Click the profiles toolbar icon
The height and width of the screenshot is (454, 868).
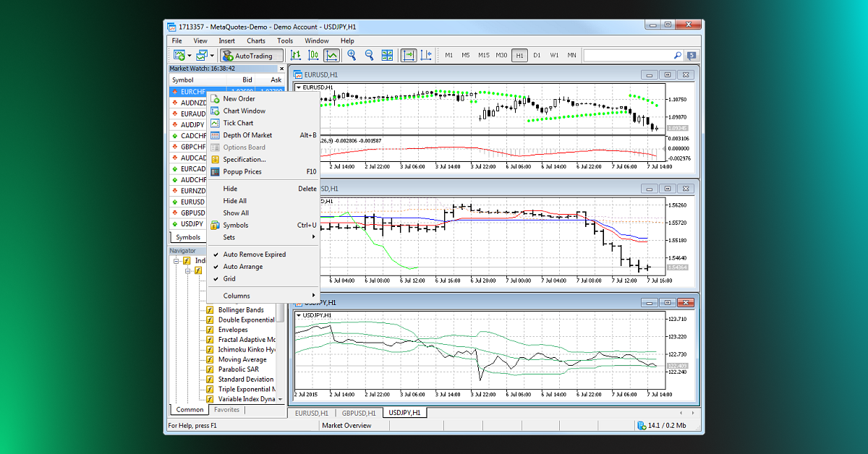201,56
